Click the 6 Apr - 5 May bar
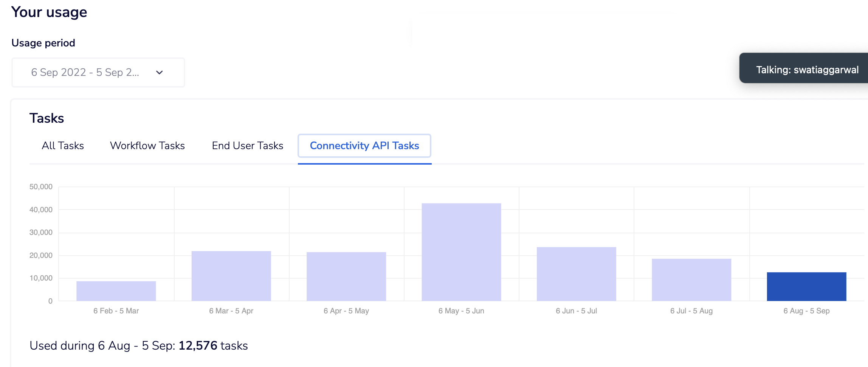This screenshot has width=868, height=367. click(x=346, y=276)
